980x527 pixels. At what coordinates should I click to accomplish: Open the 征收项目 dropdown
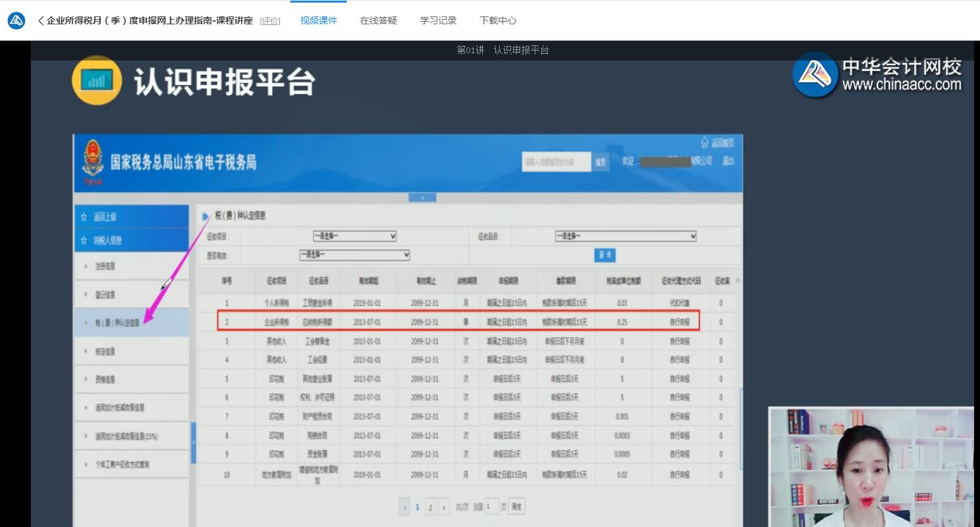(x=355, y=236)
